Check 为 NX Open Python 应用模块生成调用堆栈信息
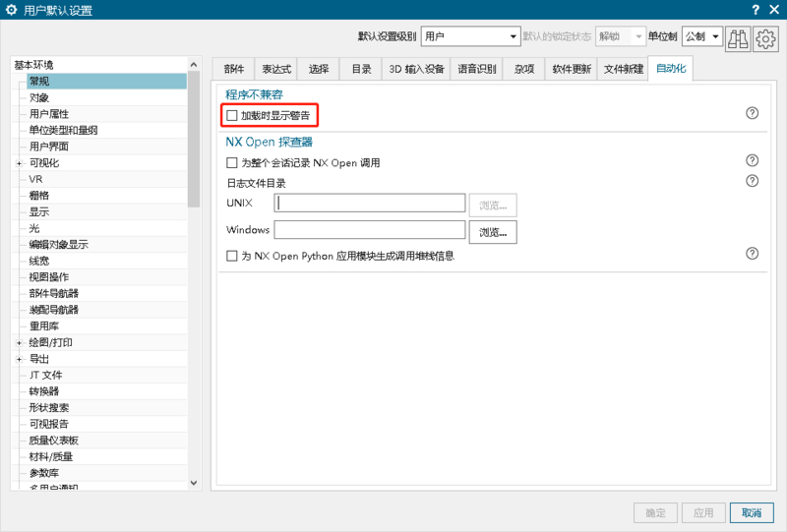This screenshot has width=787, height=532. (232, 256)
